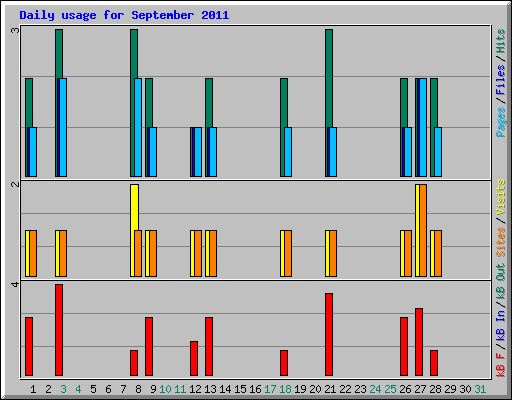Select the tall red kB bar for day 3

(x=59, y=330)
